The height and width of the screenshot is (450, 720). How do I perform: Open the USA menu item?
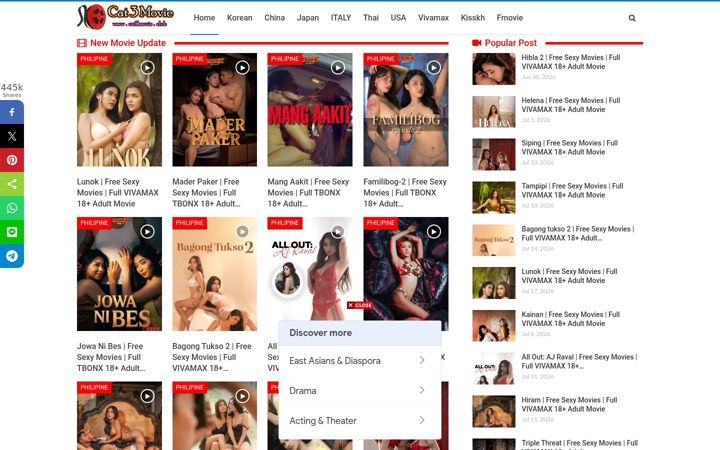tap(398, 18)
